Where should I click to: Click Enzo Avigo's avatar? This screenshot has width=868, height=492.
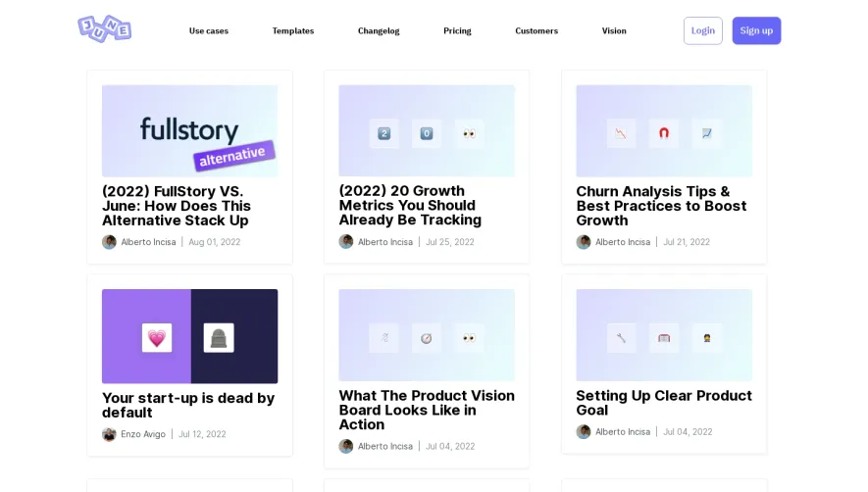[x=109, y=434]
